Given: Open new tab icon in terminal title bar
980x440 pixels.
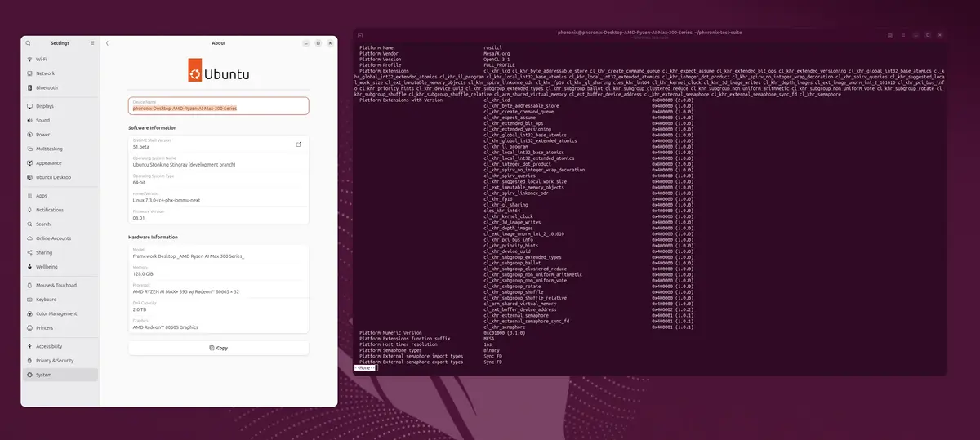Looking at the screenshot, I should 361,35.
